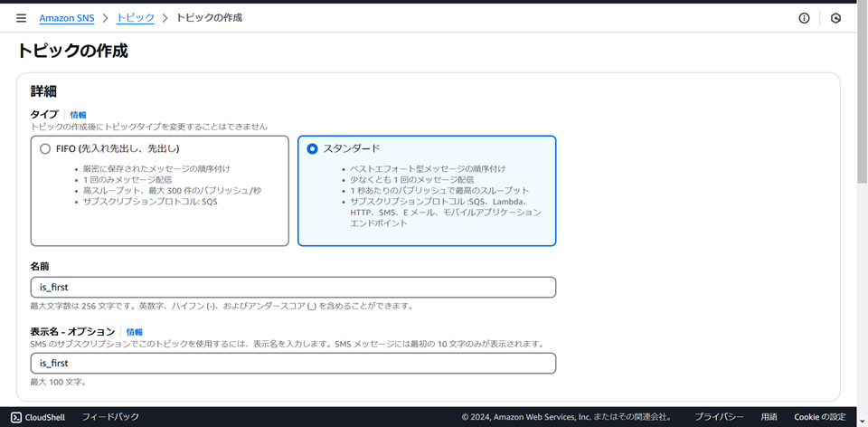868x427 pixels.
Task: Click the text 少なくとも 1 回のメッセージ配信
Action: 412,179
